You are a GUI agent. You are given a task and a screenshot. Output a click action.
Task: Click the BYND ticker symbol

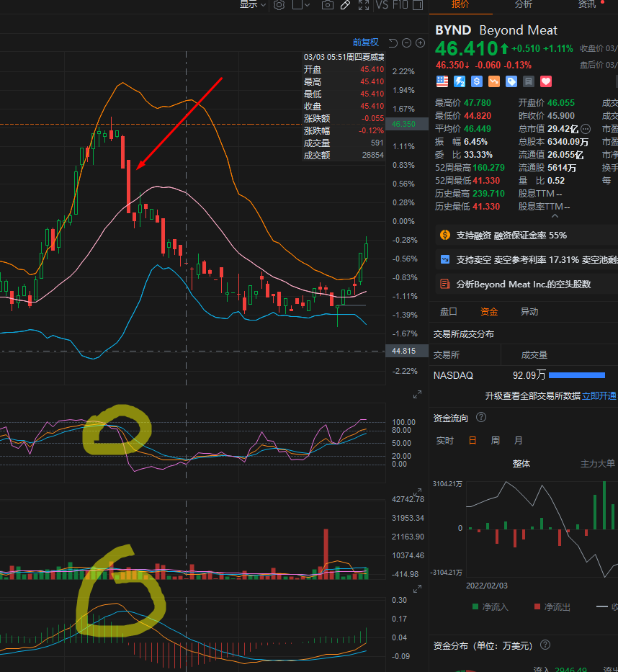(x=453, y=30)
